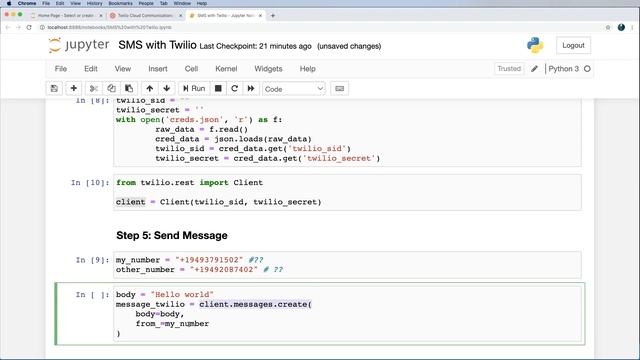Viewport: 640px width, 360px height.
Task: Click into the cell with body Hello world
Action: (347, 313)
